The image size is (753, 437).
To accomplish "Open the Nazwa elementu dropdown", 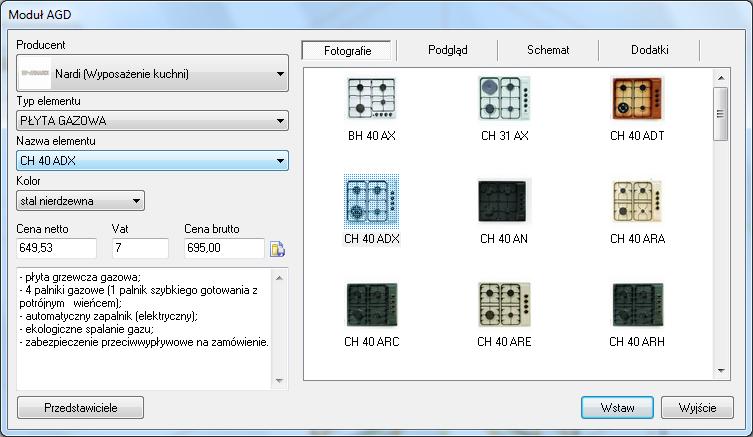I will 153,160.
